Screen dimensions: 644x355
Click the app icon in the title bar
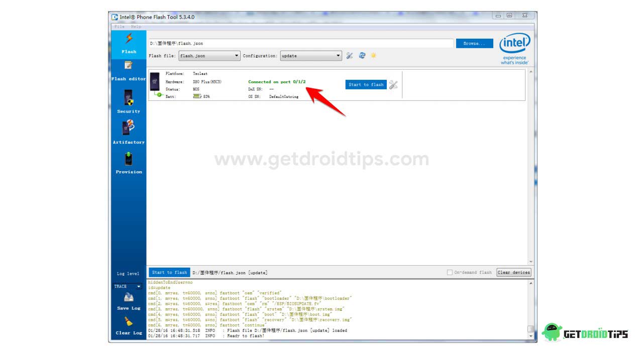point(115,17)
